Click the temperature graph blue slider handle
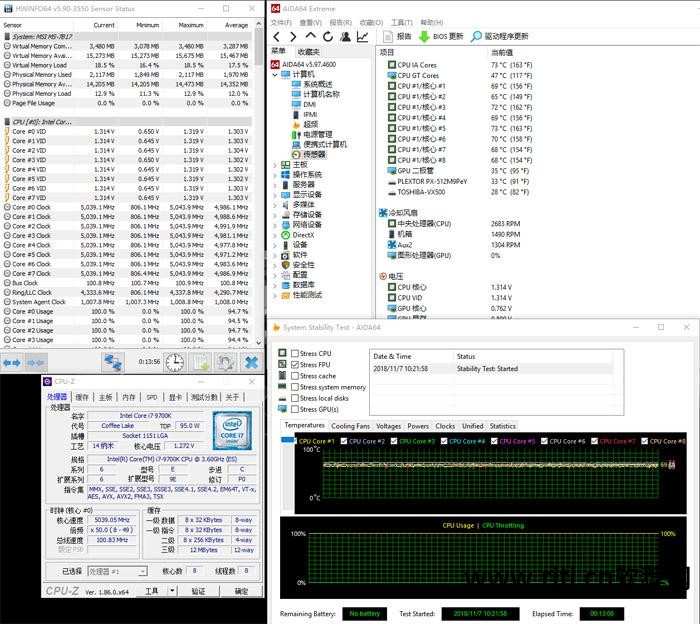 (288, 440)
